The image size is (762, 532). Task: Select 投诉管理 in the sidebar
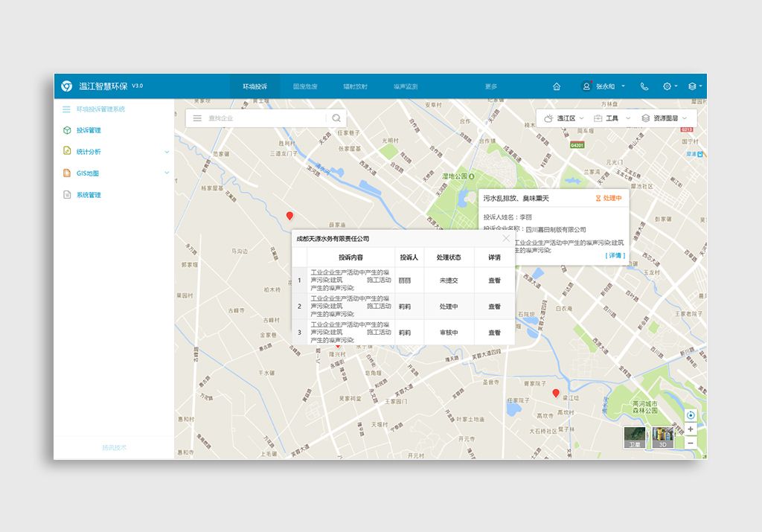[89, 130]
